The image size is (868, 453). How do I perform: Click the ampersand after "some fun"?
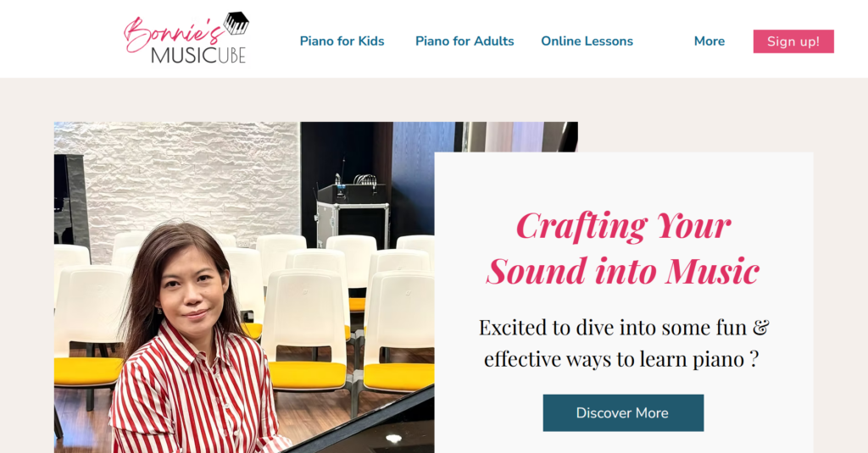pyautogui.click(x=760, y=328)
